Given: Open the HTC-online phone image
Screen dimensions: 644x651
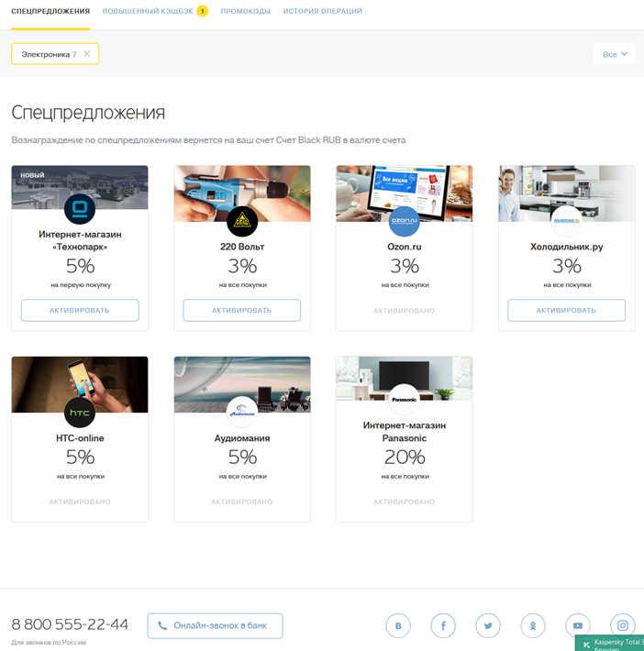Looking at the screenshot, I should click(80, 384).
